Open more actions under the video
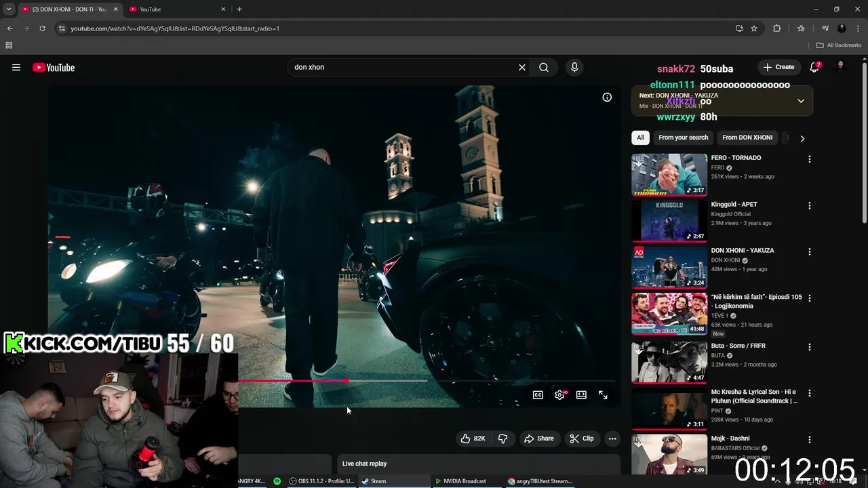This screenshot has height=488, width=868. 612,439
